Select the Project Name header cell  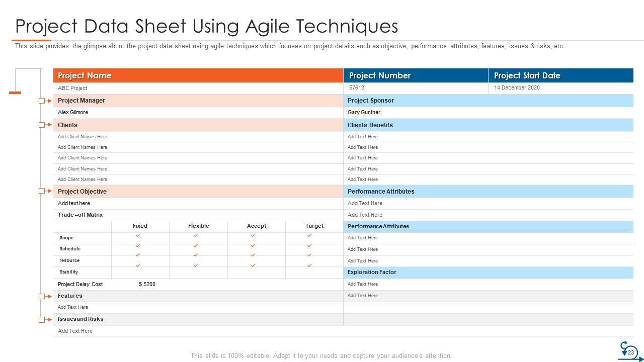198,75
